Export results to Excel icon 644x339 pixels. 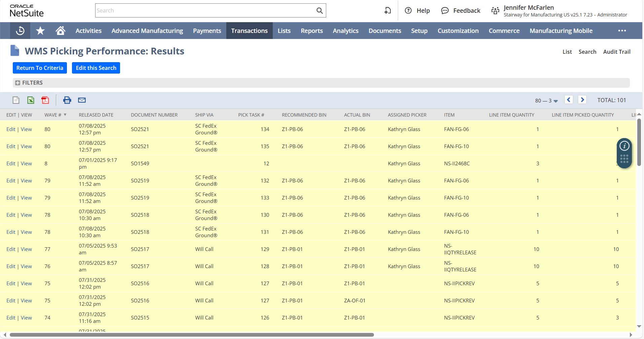coord(31,100)
